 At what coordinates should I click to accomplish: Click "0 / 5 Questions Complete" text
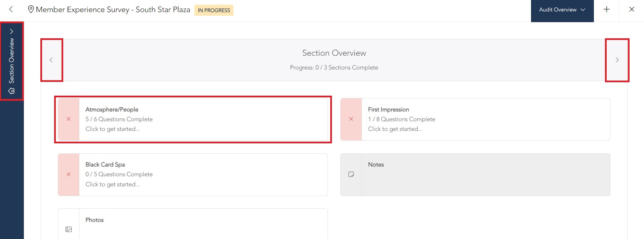119,174
